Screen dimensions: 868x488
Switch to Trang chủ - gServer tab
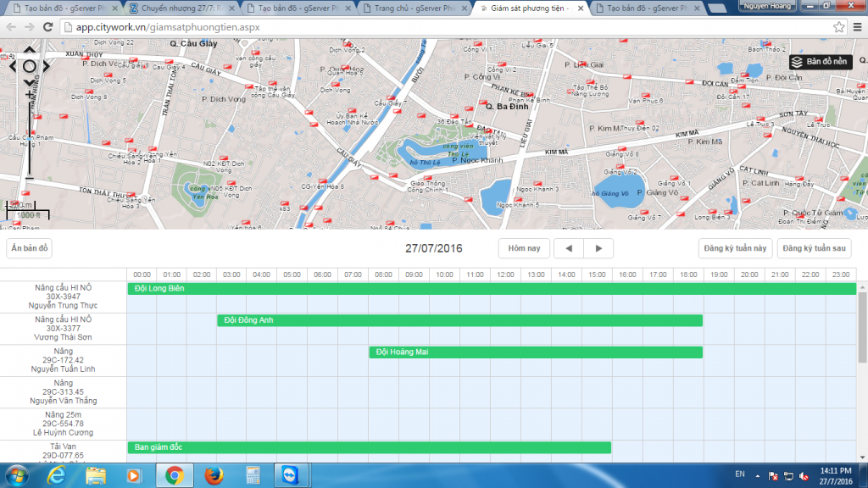point(414,8)
